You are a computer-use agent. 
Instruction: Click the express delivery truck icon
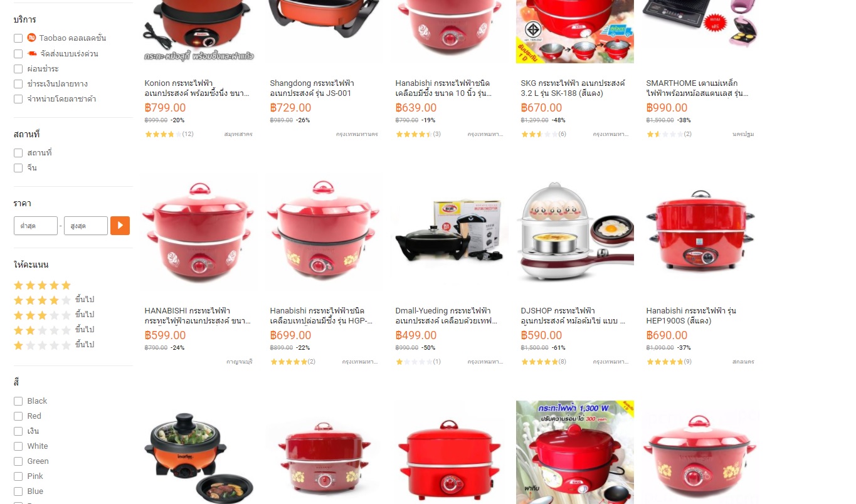click(32, 53)
